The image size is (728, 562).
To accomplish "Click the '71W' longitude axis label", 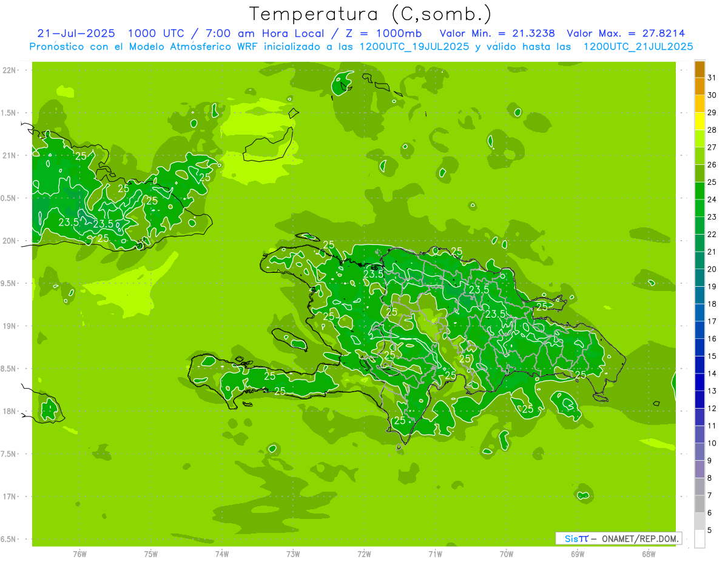I will click(436, 554).
